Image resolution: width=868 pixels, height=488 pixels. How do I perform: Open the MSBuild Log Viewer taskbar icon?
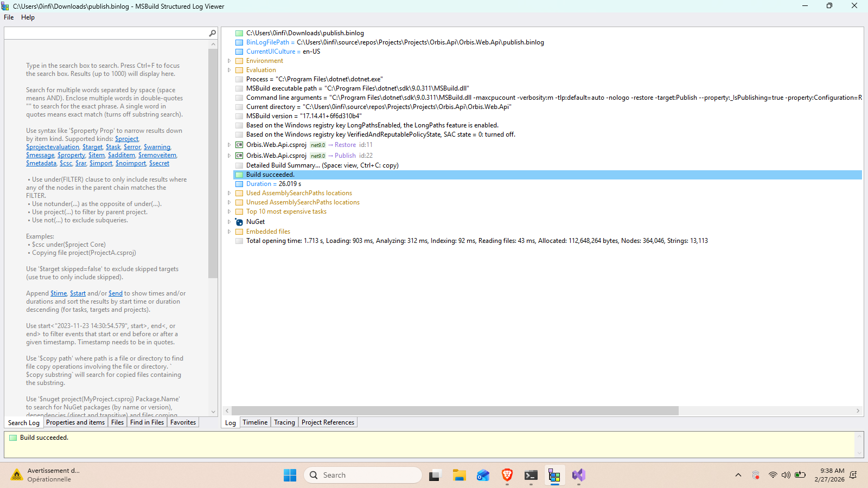coord(554,475)
